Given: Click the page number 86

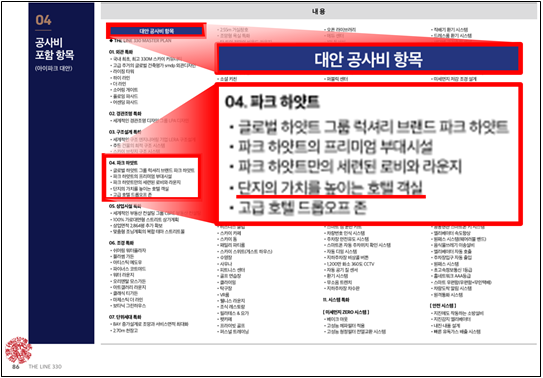Looking at the screenshot, I should pos(16,367).
